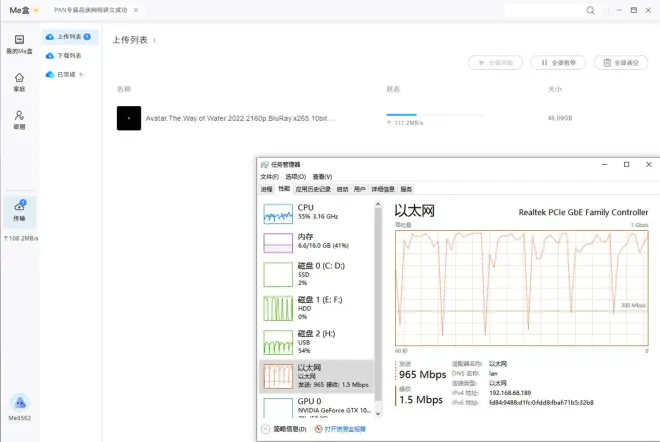Select 上传列表 upload list entry
The width and height of the screenshot is (660, 442).
(x=68, y=37)
